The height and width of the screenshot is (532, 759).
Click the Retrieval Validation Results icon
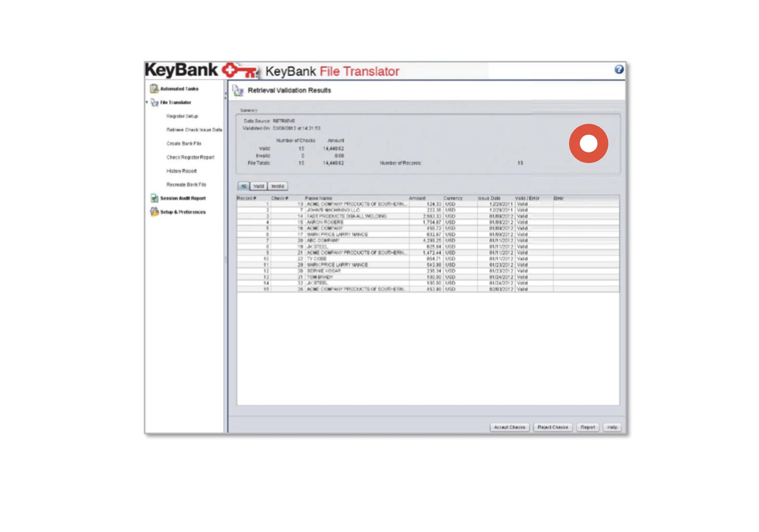pos(238,90)
